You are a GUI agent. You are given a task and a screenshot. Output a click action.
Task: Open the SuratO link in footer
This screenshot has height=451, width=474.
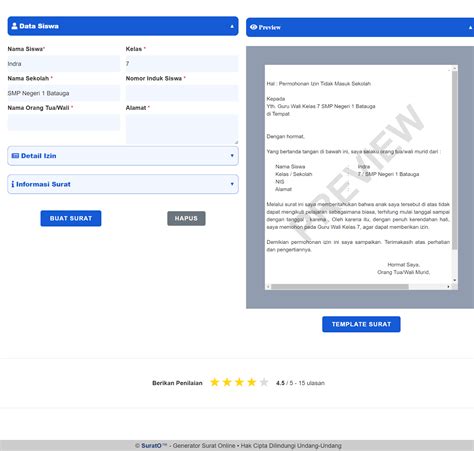click(x=151, y=446)
